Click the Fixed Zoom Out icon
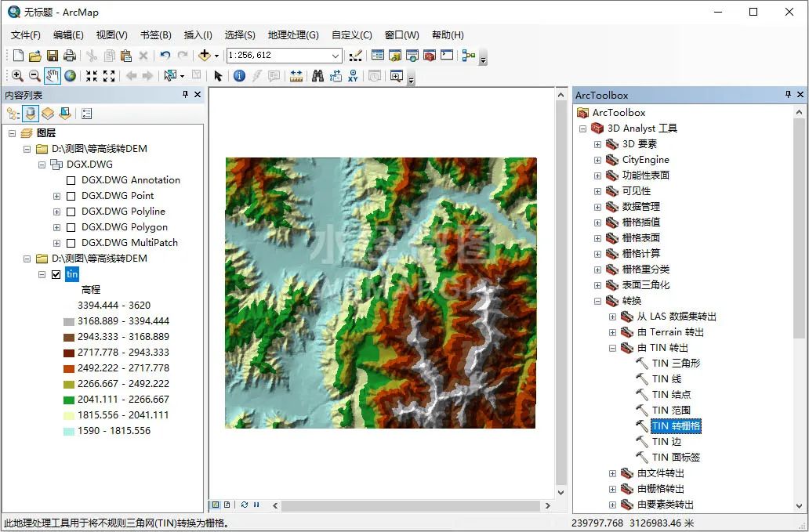The image size is (809, 532). click(x=109, y=76)
